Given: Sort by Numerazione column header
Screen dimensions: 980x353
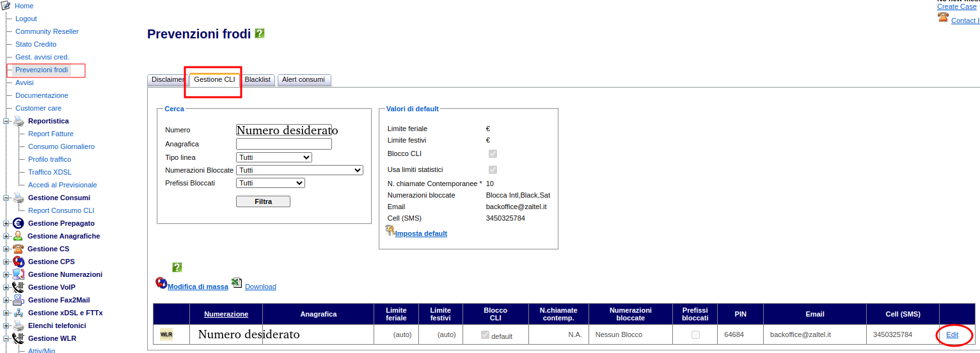Looking at the screenshot, I should 226,314.
